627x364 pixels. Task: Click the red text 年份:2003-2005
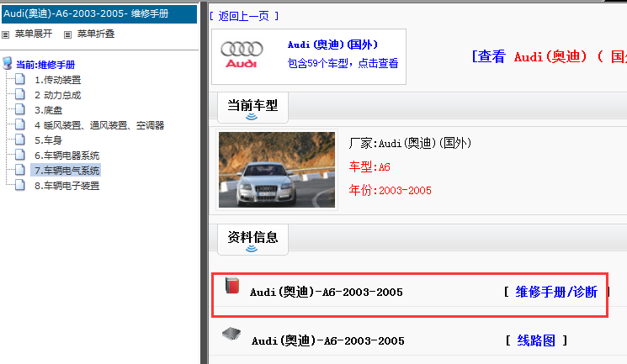pos(390,190)
